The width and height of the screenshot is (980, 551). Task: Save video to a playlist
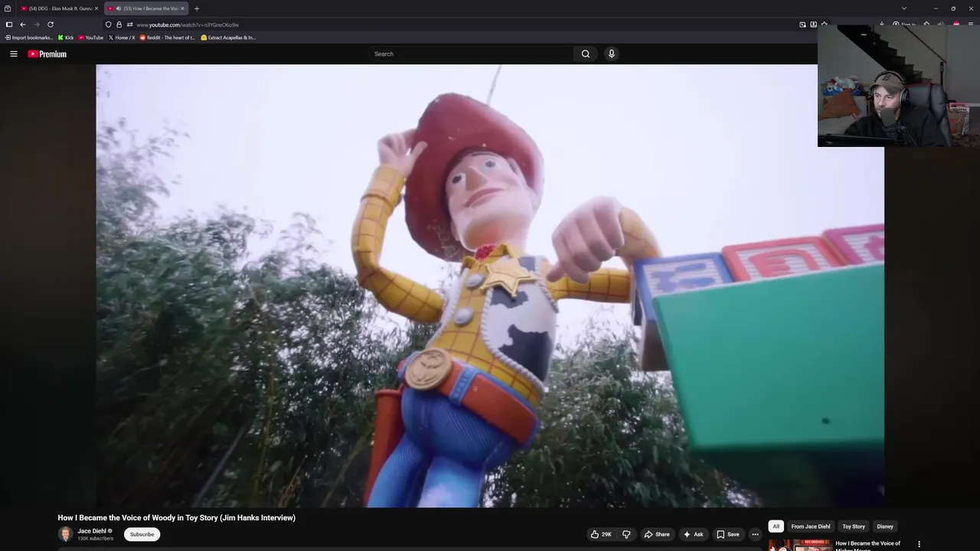point(727,534)
